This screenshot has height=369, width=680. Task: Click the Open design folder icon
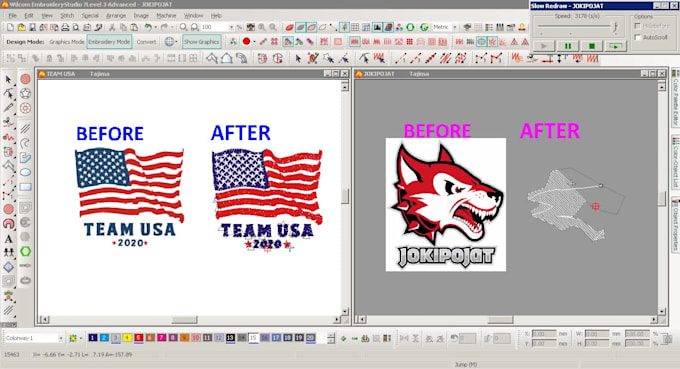[x=21, y=27]
